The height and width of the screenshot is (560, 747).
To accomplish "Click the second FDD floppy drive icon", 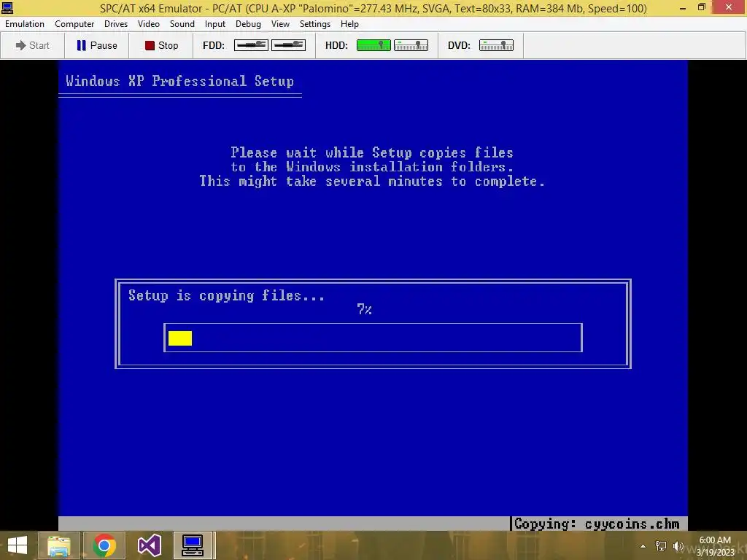I will pos(288,45).
